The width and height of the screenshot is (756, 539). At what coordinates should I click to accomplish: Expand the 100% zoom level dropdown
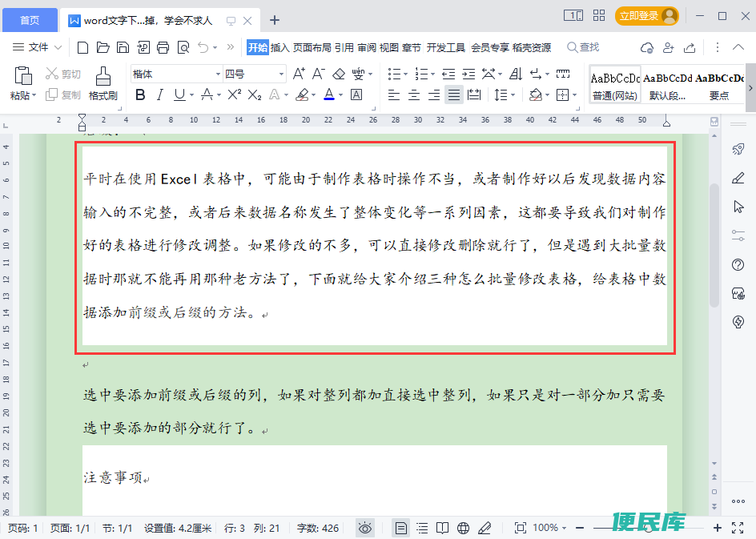564,528
